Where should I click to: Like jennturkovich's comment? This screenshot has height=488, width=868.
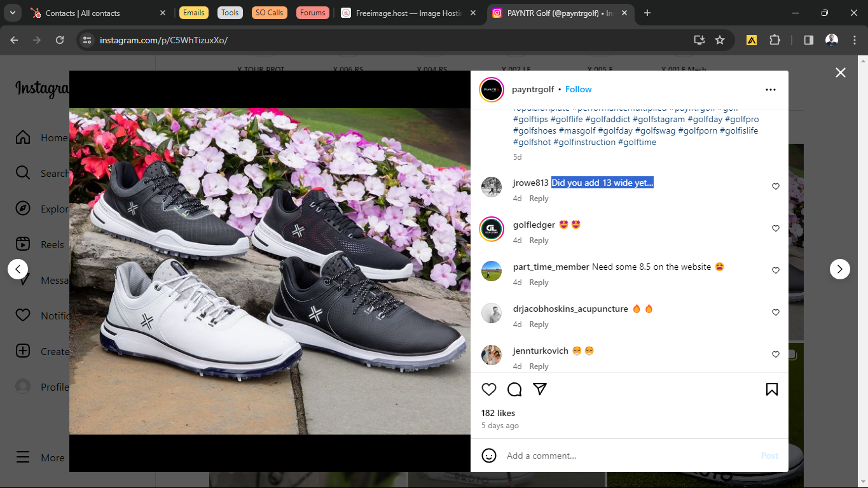[x=776, y=354]
